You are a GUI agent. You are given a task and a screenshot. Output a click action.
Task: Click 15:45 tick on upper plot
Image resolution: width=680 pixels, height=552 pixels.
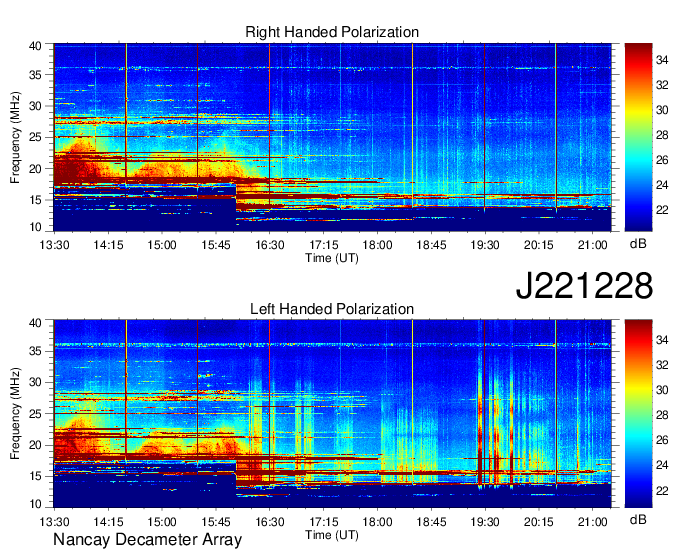pyautogui.click(x=216, y=245)
